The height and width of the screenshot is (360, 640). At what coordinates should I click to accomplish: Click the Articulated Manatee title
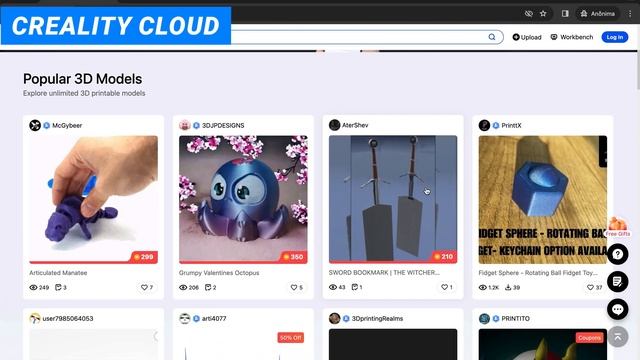click(58, 273)
